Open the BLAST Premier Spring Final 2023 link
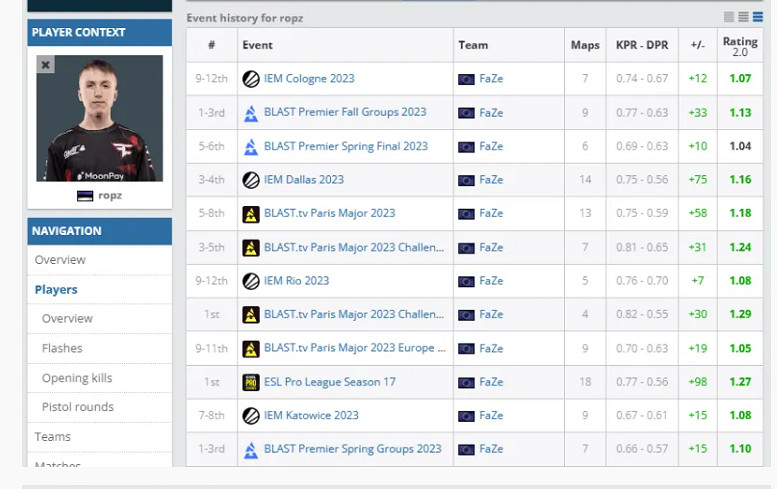 tap(345, 146)
